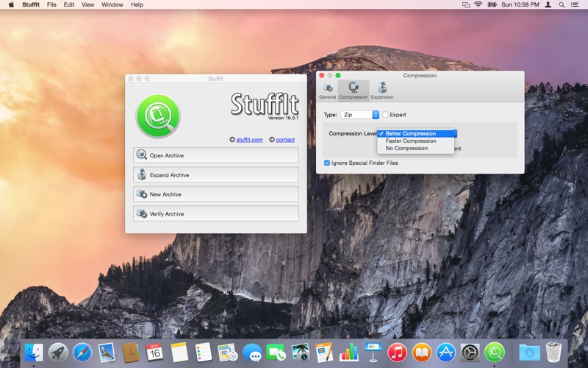Open Safari compass icon in dock

(82, 353)
